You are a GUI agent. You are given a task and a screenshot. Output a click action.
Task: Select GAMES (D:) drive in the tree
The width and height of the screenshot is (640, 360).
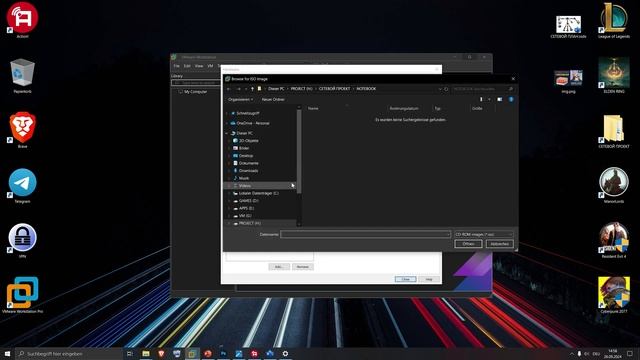click(x=249, y=201)
